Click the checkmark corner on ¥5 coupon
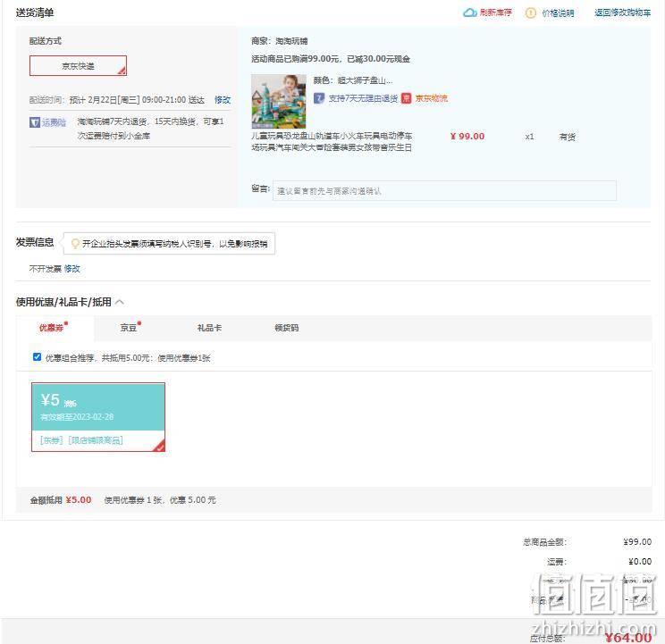Screen dimensions: 665x644 (x=160, y=447)
